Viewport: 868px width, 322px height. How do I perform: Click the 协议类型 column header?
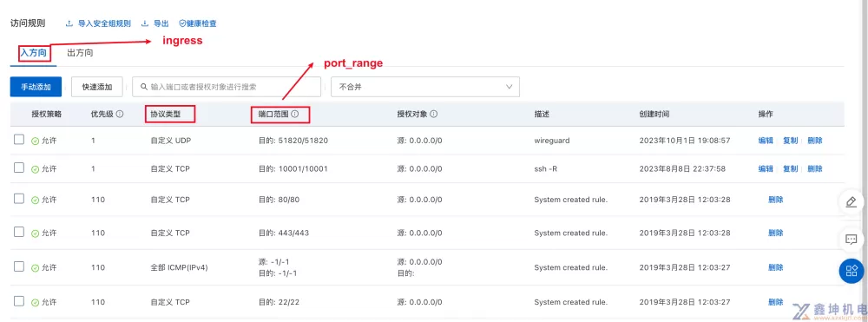click(166, 114)
